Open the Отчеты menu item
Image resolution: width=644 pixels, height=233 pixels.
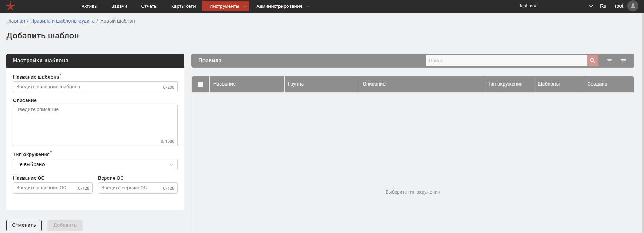click(x=149, y=6)
